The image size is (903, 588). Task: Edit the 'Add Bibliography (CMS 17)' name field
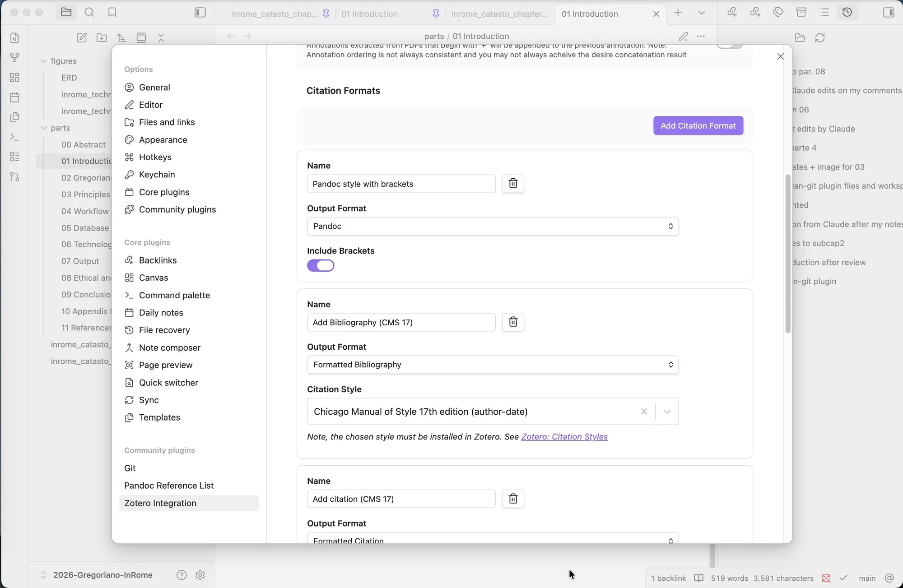(401, 322)
